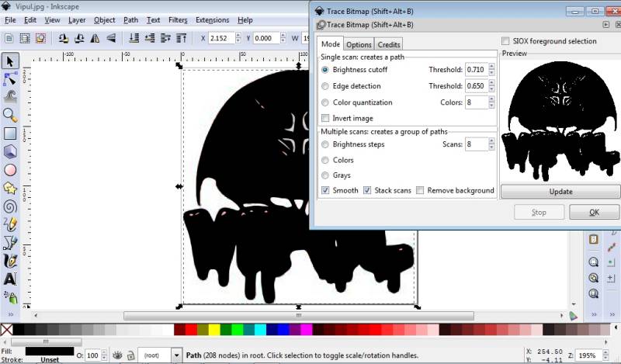Image resolution: width=621 pixels, height=364 pixels.
Task: Adjust Colors quantization count stepper
Action: coord(491,102)
